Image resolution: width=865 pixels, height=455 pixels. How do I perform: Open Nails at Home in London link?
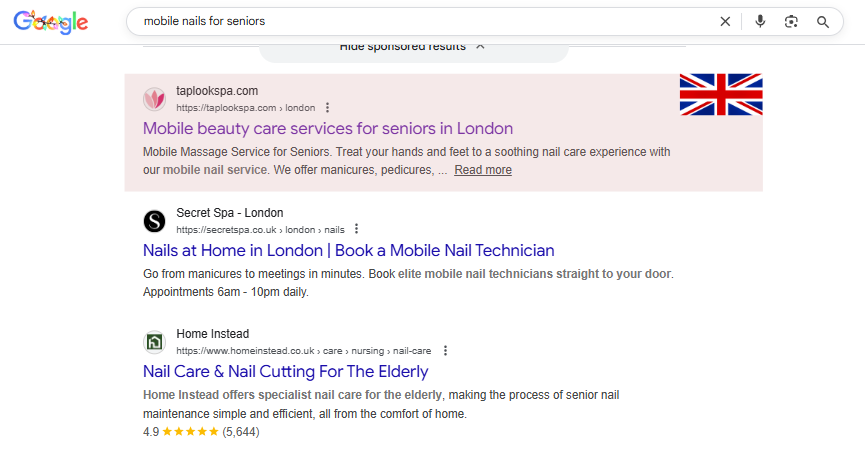coord(348,250)
